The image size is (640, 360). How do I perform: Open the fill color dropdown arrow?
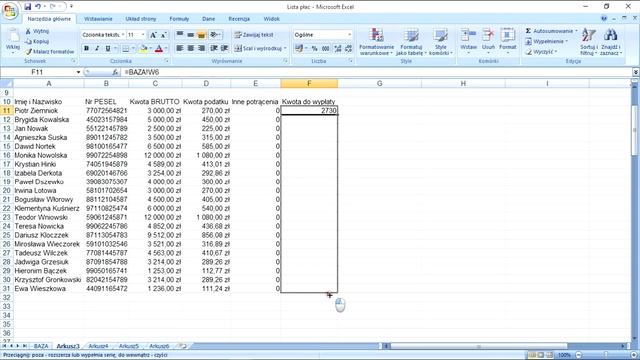coord(150,49)
